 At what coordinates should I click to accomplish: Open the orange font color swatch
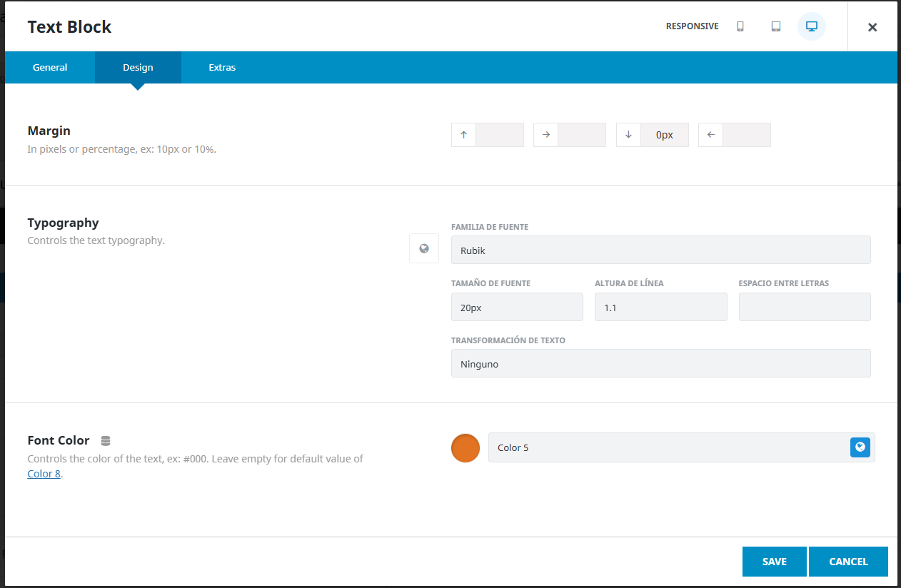465,447
